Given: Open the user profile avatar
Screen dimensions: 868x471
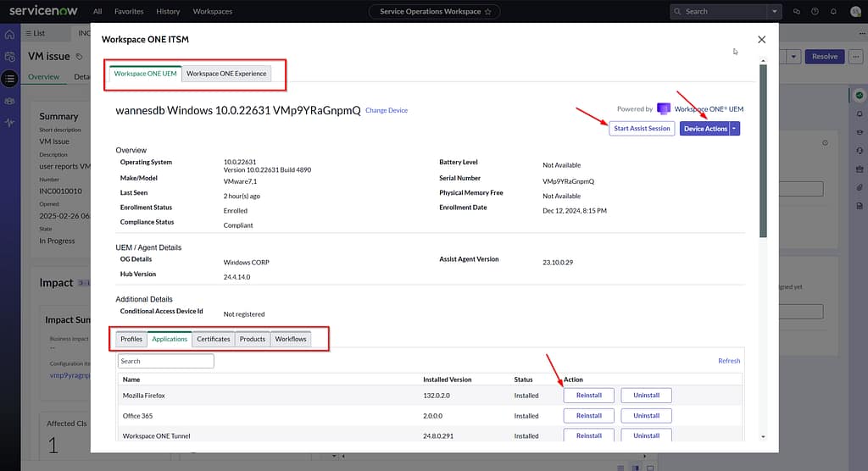Looking at the screenshot, I should pyautogui.click(x=855, y=11).
